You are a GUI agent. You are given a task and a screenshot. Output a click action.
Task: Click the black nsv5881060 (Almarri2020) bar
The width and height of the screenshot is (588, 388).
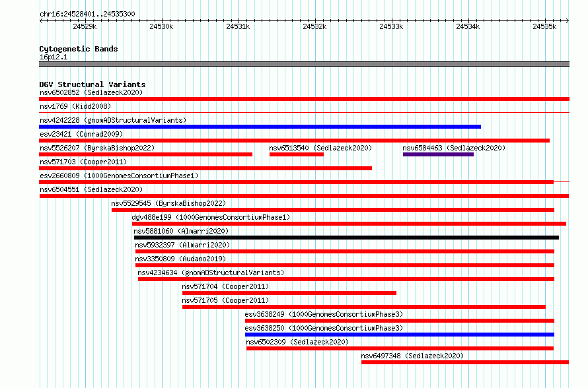[x=346, y=238]
